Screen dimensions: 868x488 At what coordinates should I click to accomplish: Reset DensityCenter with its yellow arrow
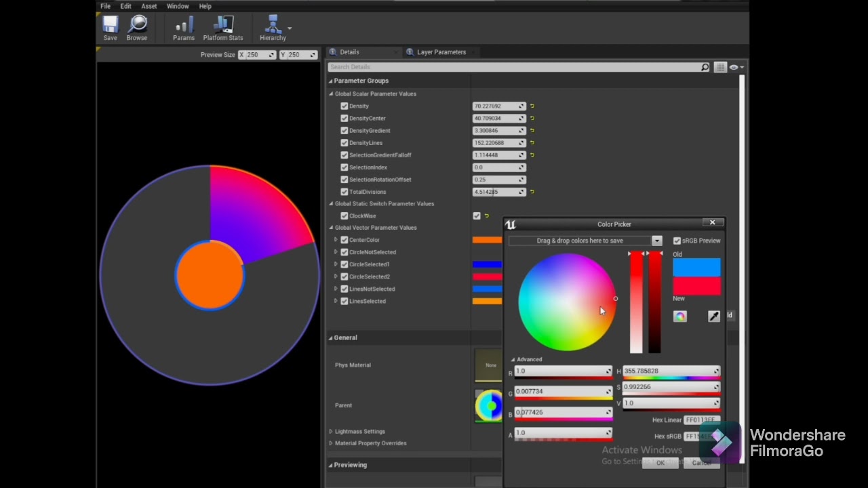tap(532, 118)
